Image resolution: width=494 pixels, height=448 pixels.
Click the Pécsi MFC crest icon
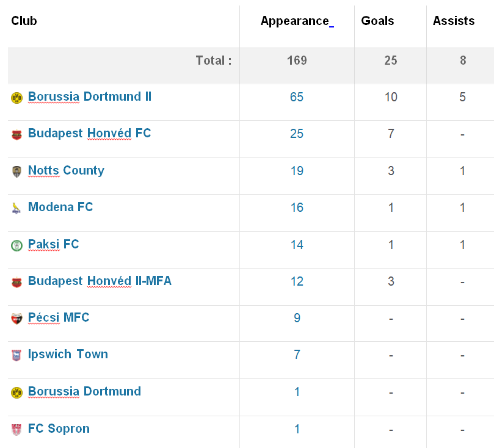(16, 319)
